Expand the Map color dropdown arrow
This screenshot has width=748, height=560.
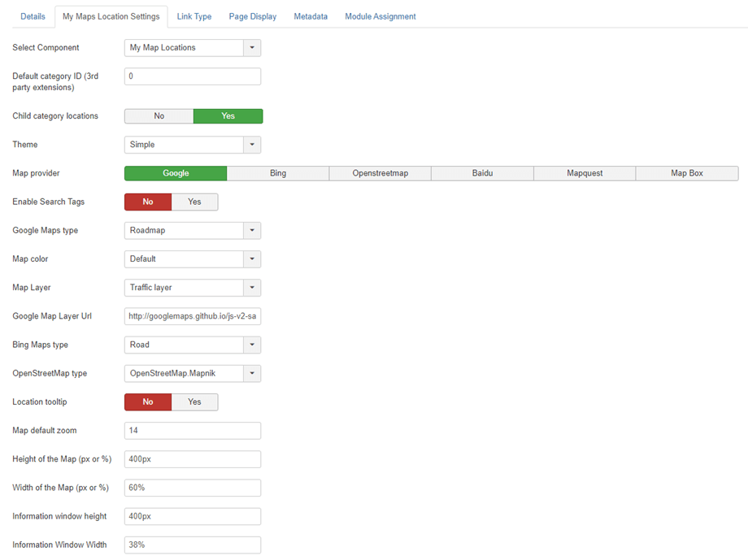click(x=252, y=259)
